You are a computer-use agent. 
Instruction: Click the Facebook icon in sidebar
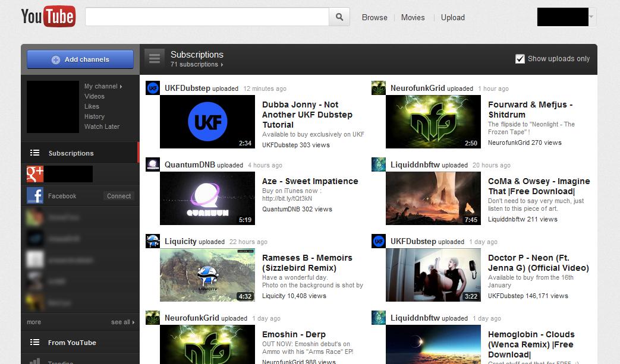[x=35, y=195]
